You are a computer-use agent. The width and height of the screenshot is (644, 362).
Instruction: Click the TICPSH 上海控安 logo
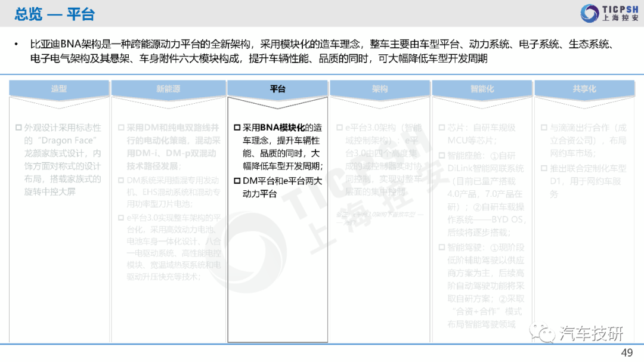tap(609, 13)
